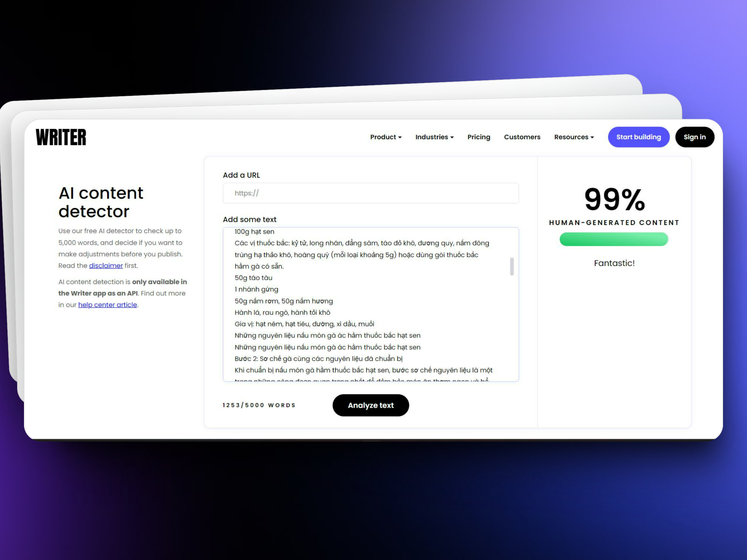
Task: Expand the Resources dropdown menu
Action: 574,137
